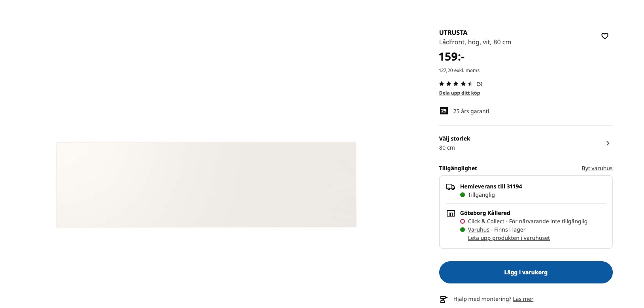The width and height of the screenshot is (644, 308).
Task: Open the Varuhus stock link
Action: [478, 230]
